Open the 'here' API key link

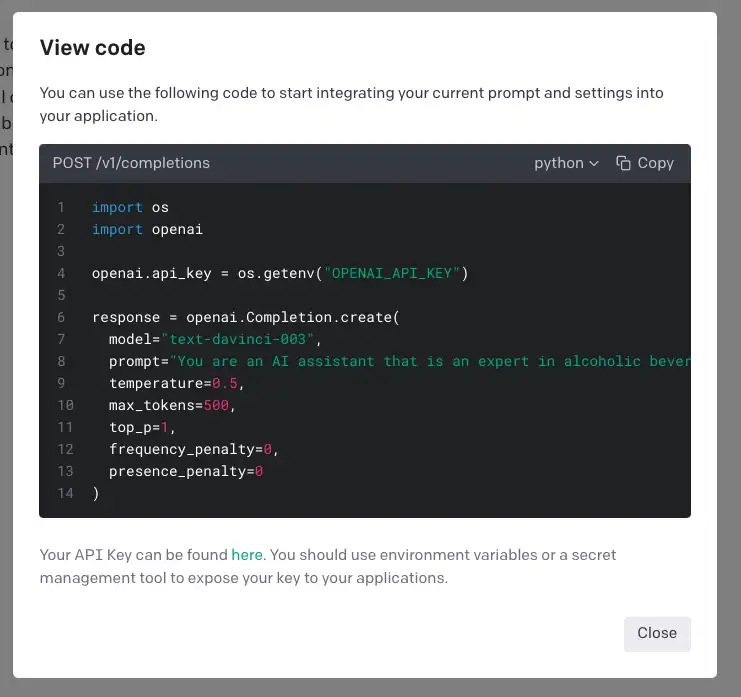247,555
